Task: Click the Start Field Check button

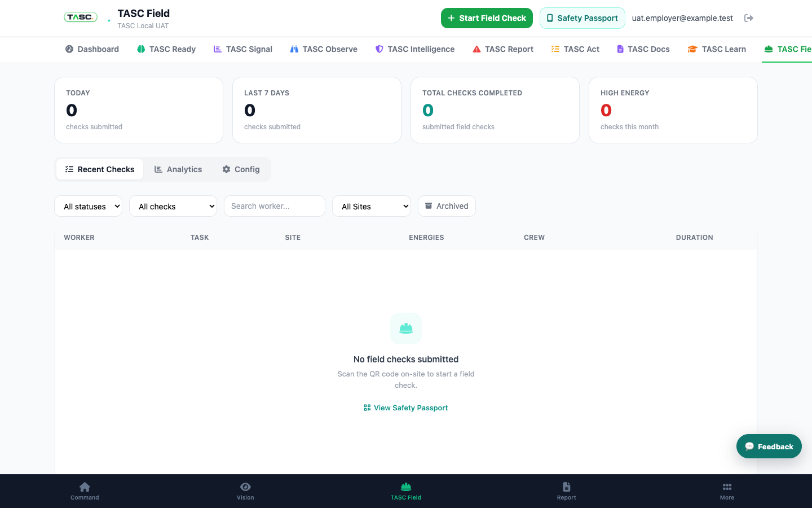Action: (487, 18)
